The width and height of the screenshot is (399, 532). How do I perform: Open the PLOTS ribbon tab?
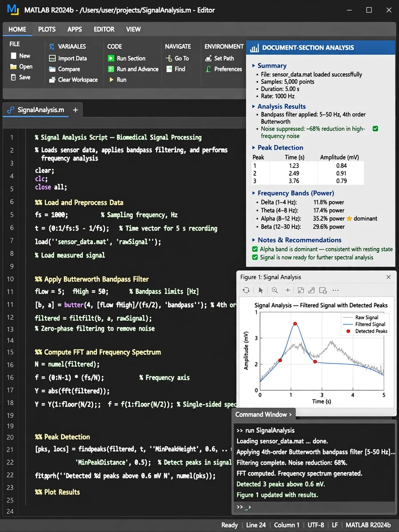(47, 29)
